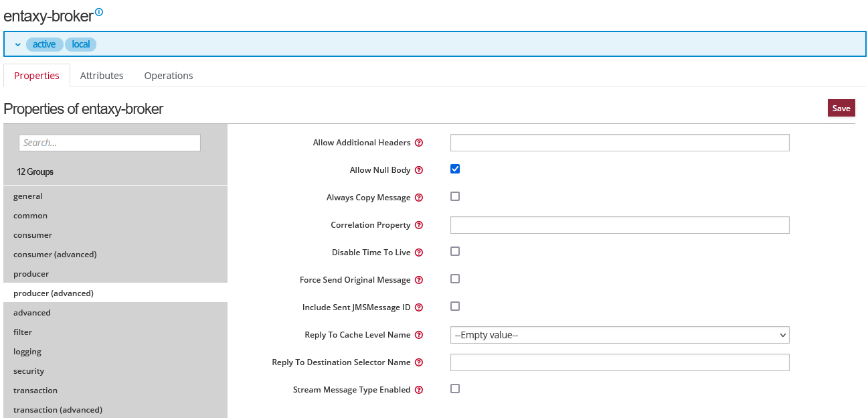Click help icon for Reply To Cache Level Name
Screen dimensions: 868x418
(419, 335)
